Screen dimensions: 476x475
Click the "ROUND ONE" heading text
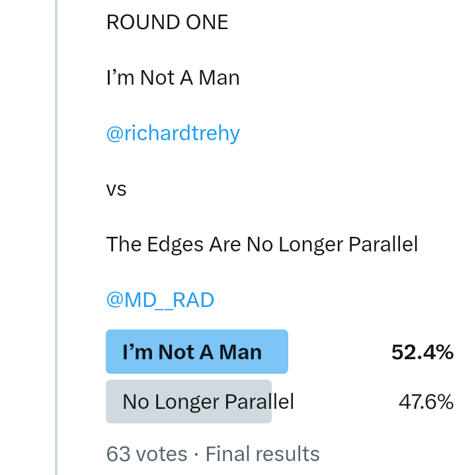click(167, 22)
